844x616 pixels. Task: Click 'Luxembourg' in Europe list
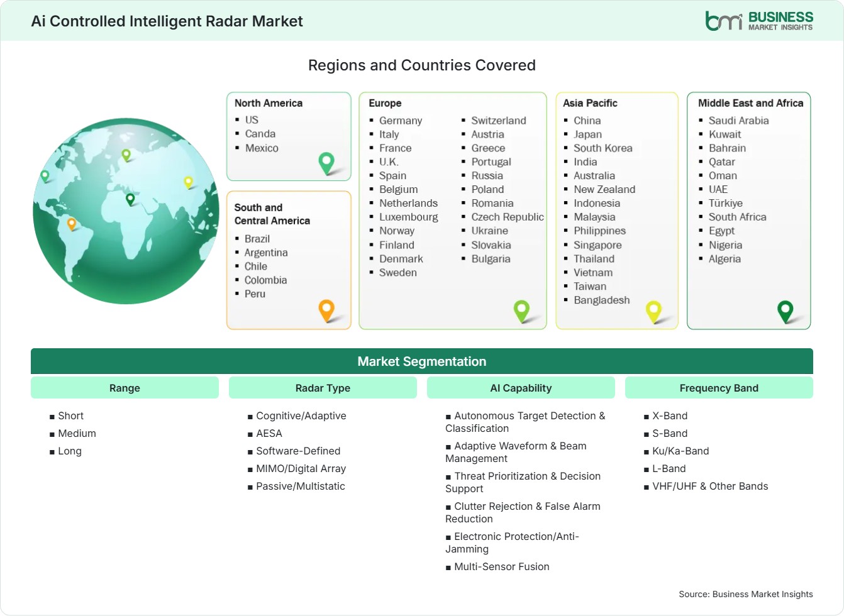409,217
